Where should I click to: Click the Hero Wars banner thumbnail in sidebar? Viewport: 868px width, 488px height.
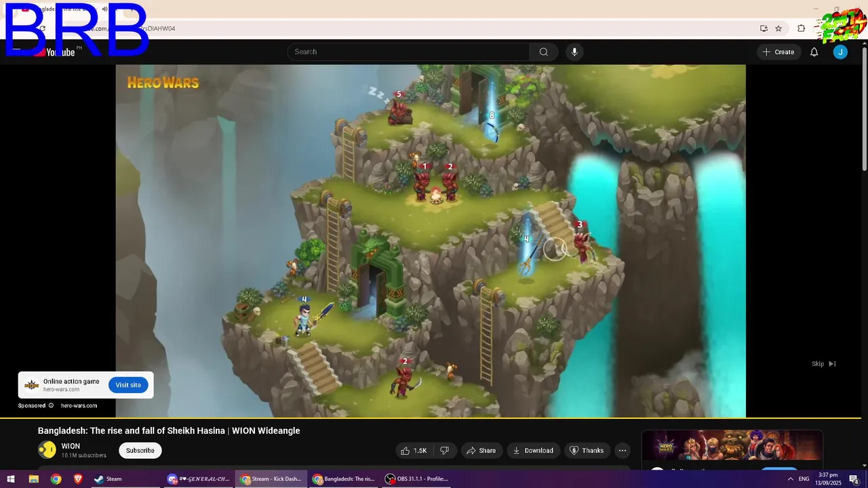[732, 446]
